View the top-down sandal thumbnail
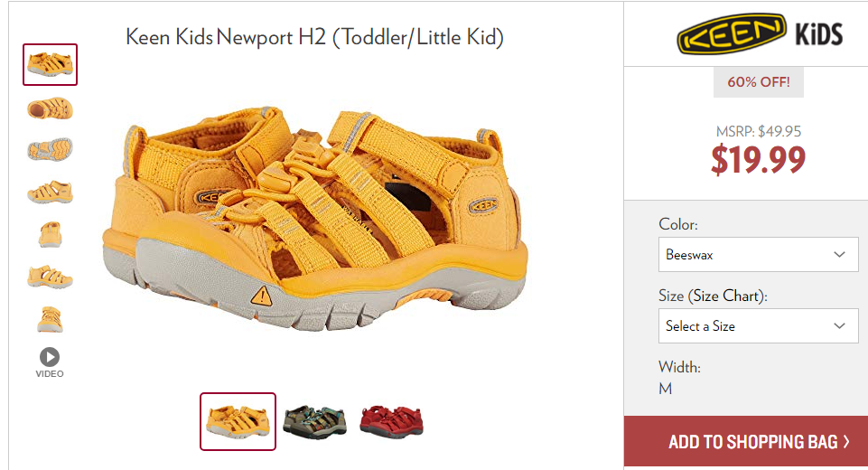 point(50,108)
